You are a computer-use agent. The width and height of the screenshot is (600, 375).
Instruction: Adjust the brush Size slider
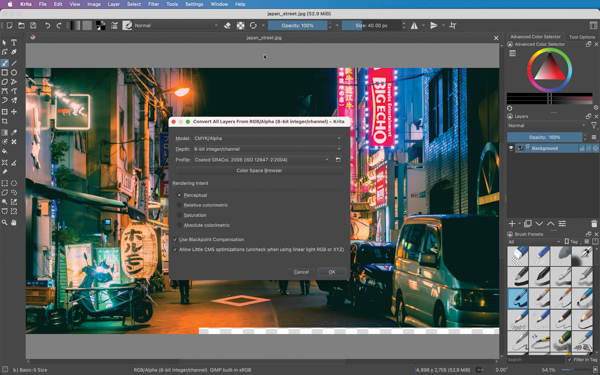(371, 25)
